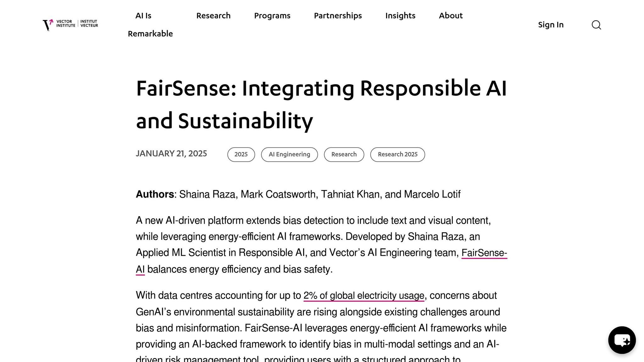Open the AI Is Remarkable menu
This screenshot has height=362, width=644.
coord(150,25)
